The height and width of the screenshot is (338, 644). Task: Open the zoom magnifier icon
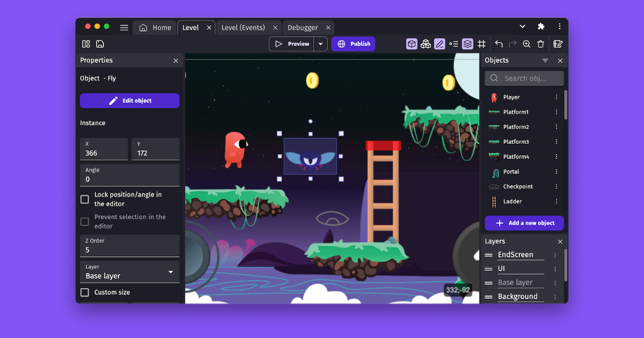[526, 44]
